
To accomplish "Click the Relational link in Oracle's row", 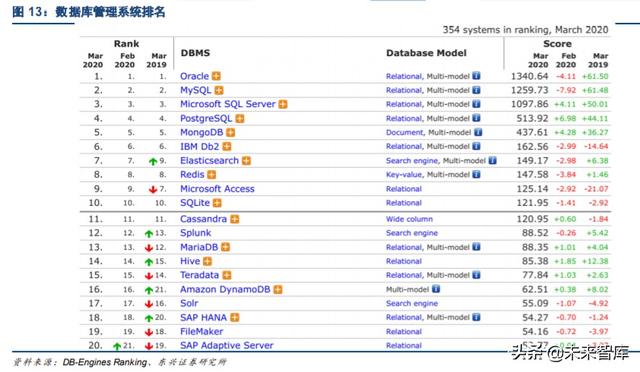I will pos(404,76).
